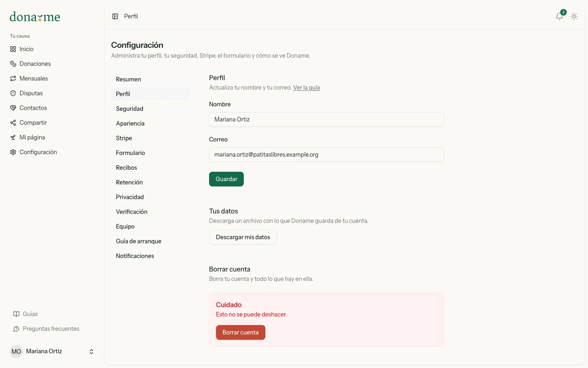Image resolution: width=588 pixels, height=368 pixels.
Task: Open Disputas in sidebar
Action: pos(52,93)
